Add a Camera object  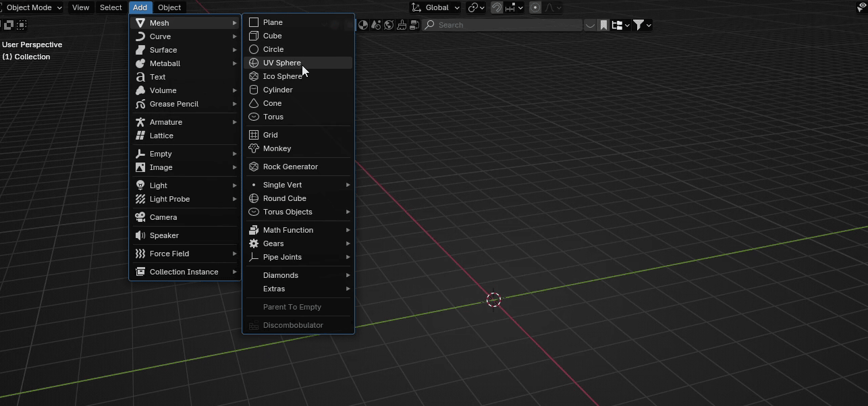pos(163,217)
